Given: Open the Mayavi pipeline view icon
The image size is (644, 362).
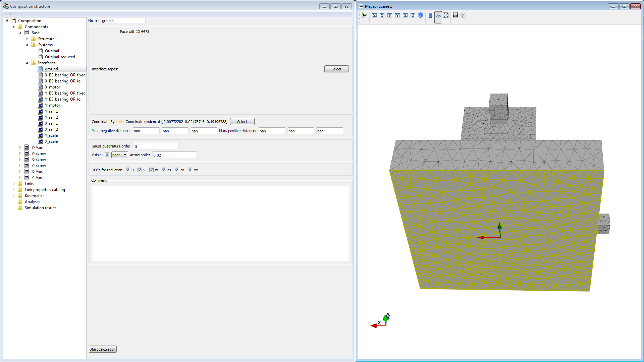Looking at the screenshot, I should click(365, 15).
